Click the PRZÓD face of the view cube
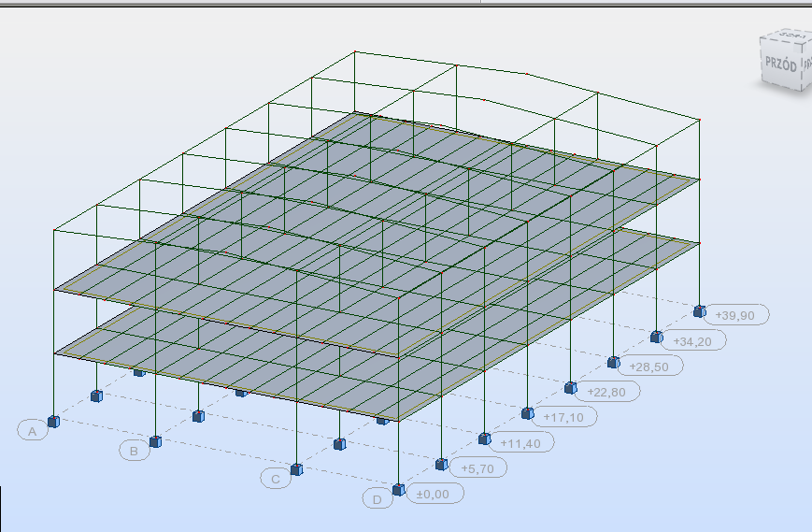This screenshot has height=532, width=812. [x=780, y=65]
